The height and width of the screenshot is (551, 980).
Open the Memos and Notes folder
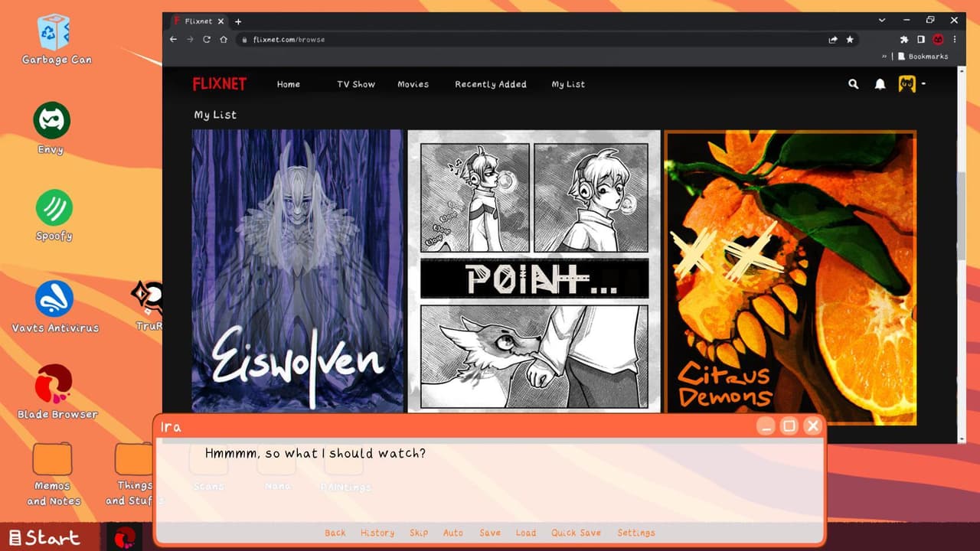point(53,474)
